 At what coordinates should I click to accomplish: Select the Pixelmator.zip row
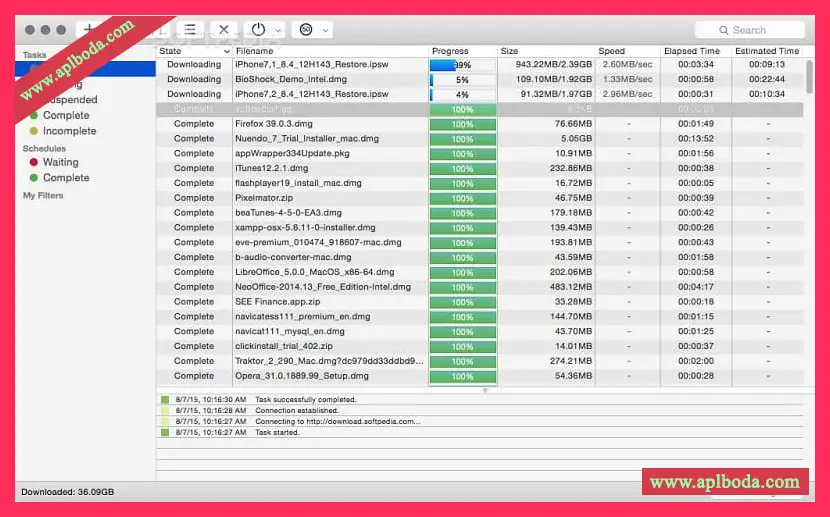(x=480, y=198)
